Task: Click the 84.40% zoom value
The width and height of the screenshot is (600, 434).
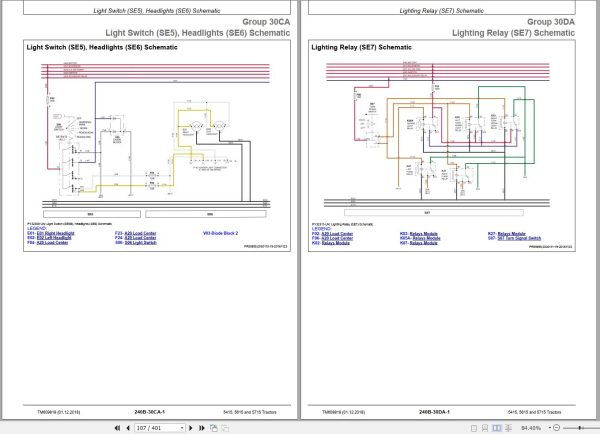Action: click(531, 428)
